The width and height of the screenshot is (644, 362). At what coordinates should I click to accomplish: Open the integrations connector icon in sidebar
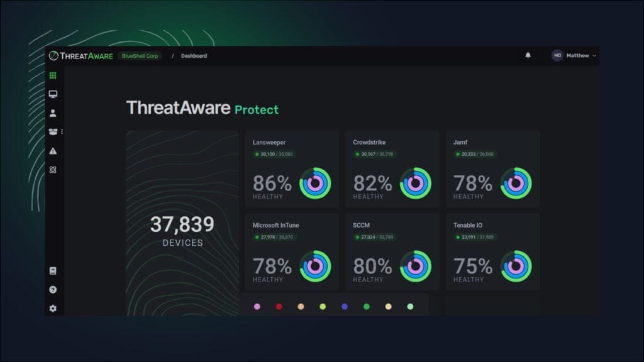[53, 170]
